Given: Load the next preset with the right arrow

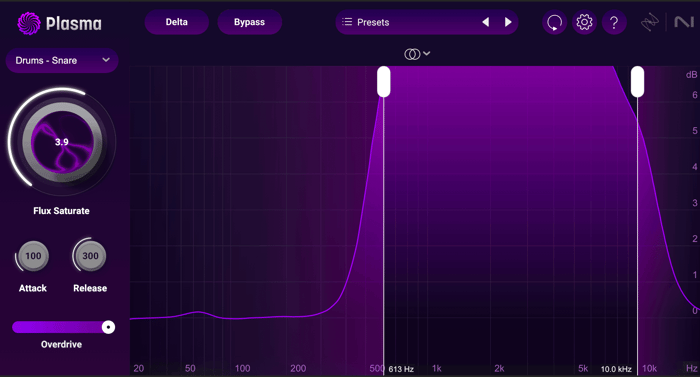Looking at the screenshot, I should coord(508,22).
